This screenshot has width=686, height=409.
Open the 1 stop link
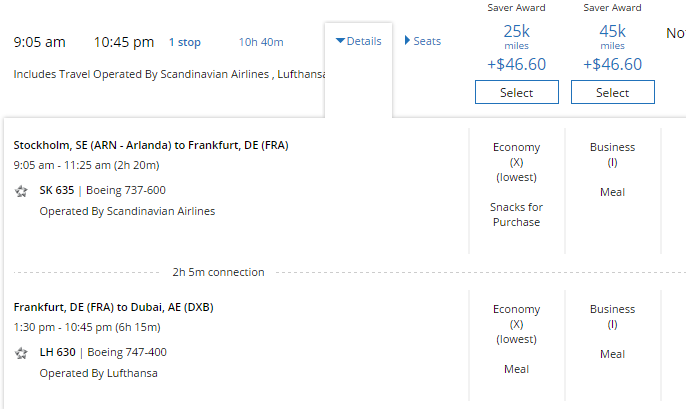point(184,43)
